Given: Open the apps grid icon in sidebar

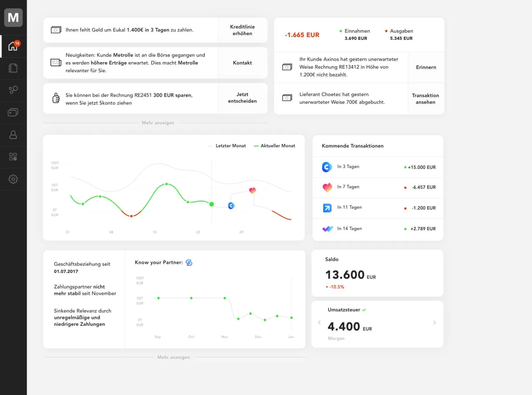Looking at the screenshot, I should (13, 157).
